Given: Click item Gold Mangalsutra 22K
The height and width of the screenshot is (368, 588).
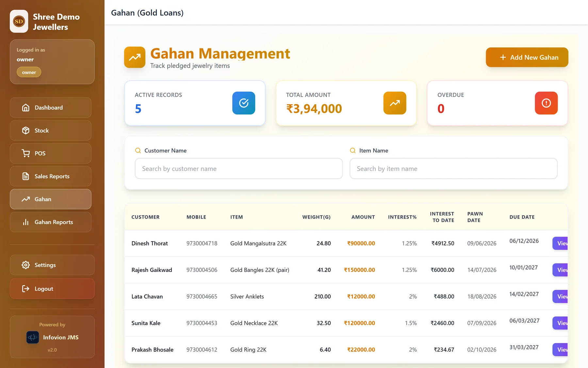Looking at the screenshot, I should click(258, 243).
